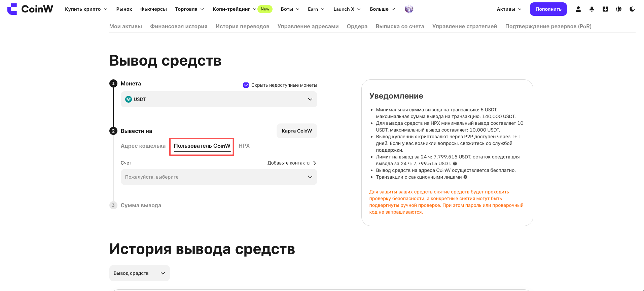The height and width of the screenshot is (291, 644).
Task: Open the user profile icon
Action: [x=578, y=9]
